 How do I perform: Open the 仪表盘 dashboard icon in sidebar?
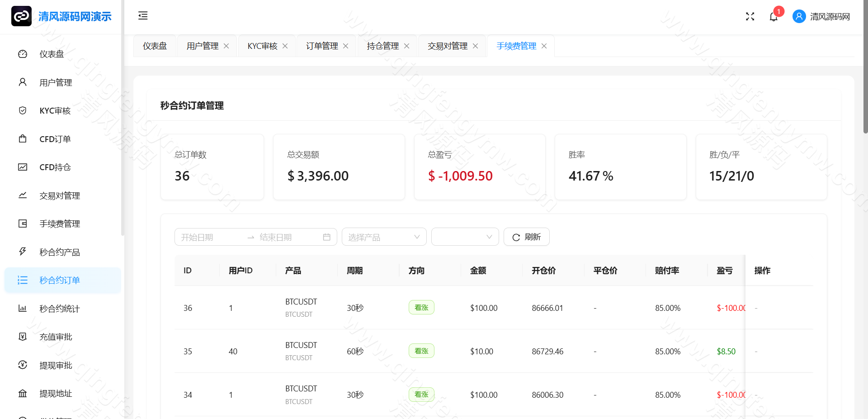pos(23,53)
